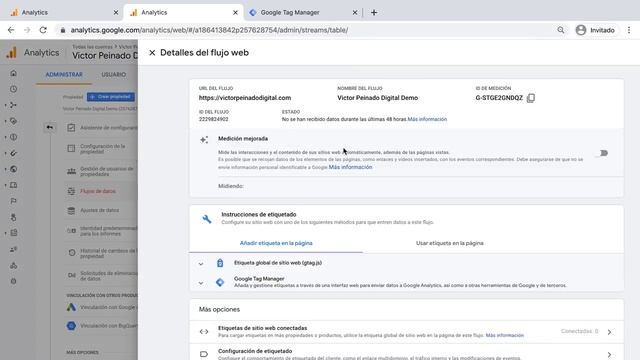The image size is (640, 360).
Task: Open Configuración de etiquetado chevron
Action: coord(609,355)
